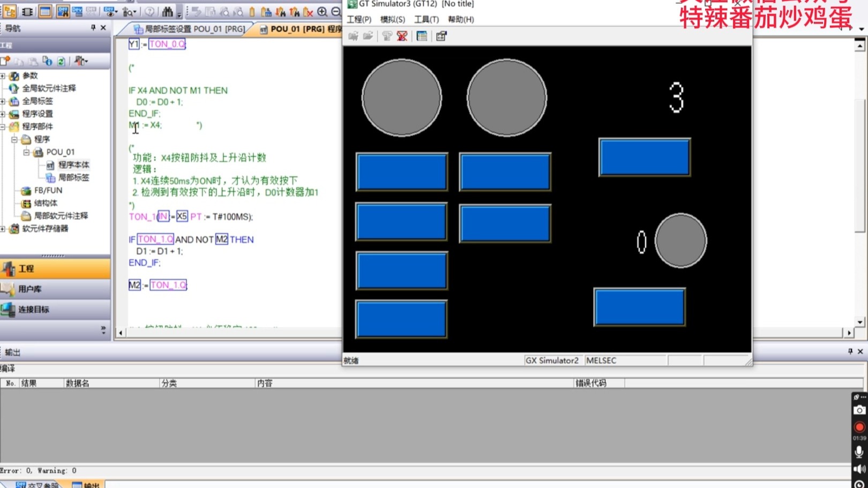Screen dimensions: 868x488
Task: Switch to the 连接目标 navigation pane
Action: tap(55, 309)
